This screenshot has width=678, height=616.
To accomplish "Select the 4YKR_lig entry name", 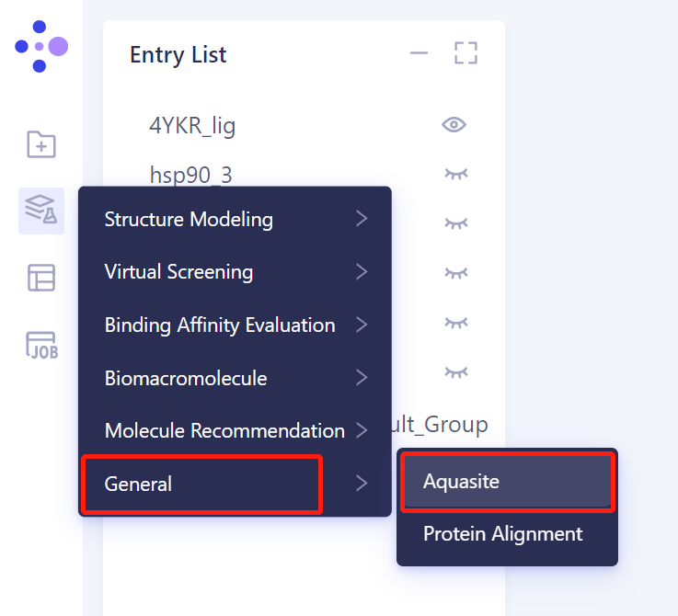I will coord(192,125).
